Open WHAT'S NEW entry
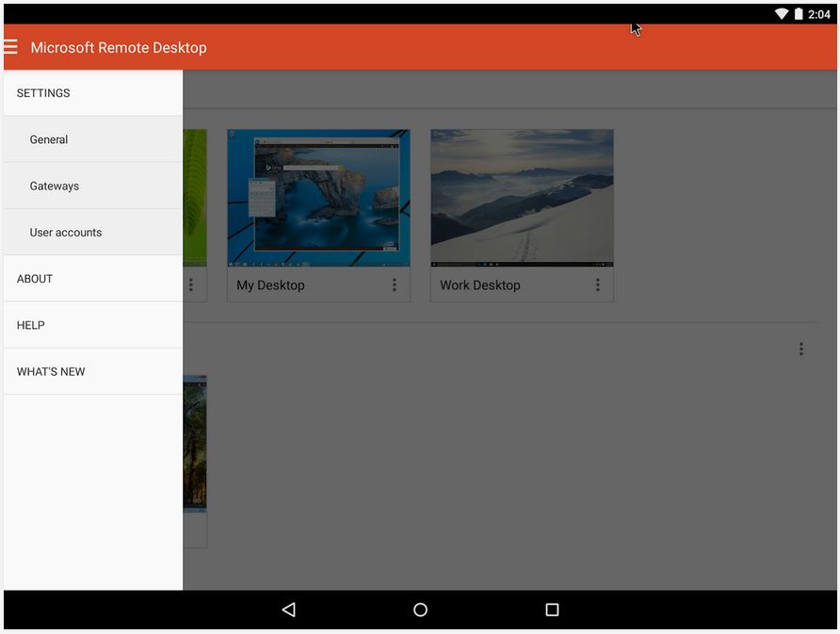840x634 pixels. 93,371
